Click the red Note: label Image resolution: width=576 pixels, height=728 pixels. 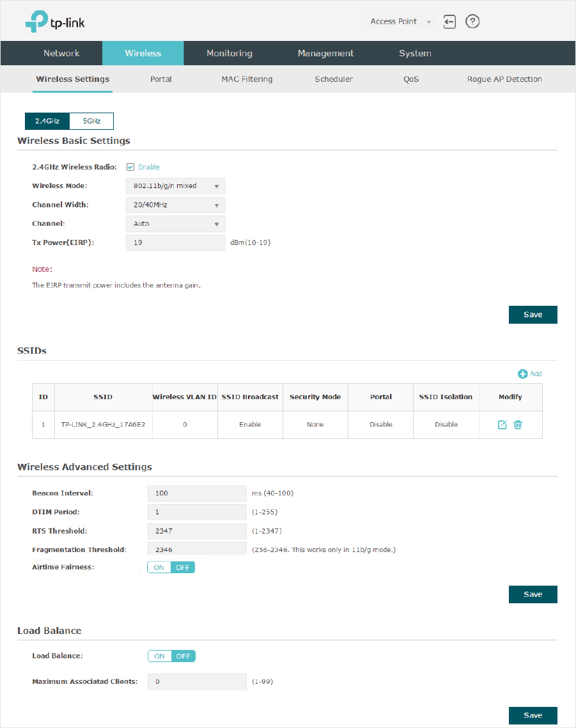(x=42, y=269)
